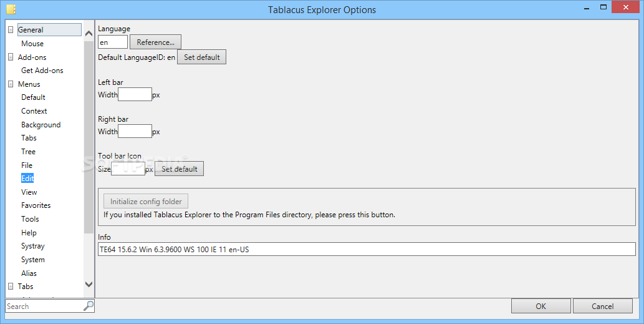Open the Systray menu settings
The height and width of the screenshot is (324, 644).
(x=33, y=246)
